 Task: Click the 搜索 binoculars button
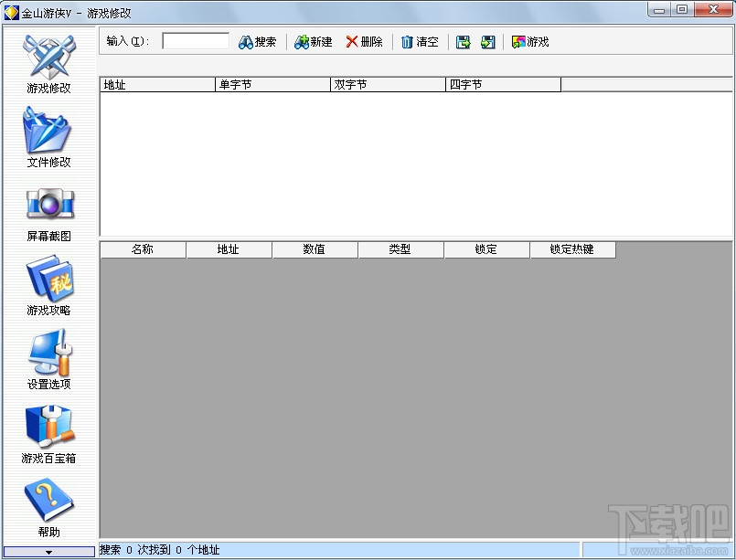pyautogui.click(x=257, y=42)
